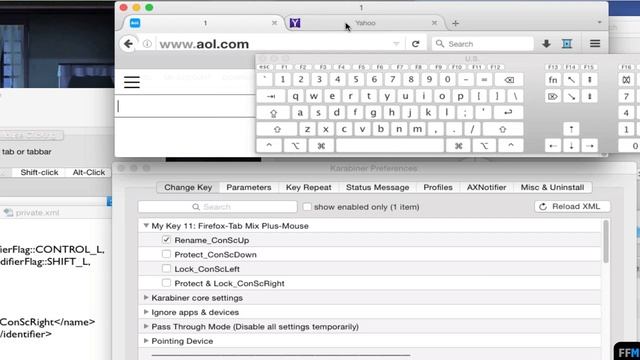Expand Pass Through Mode section
The height and width of the screenshot is (360, 640).
[x=146, y=326]
